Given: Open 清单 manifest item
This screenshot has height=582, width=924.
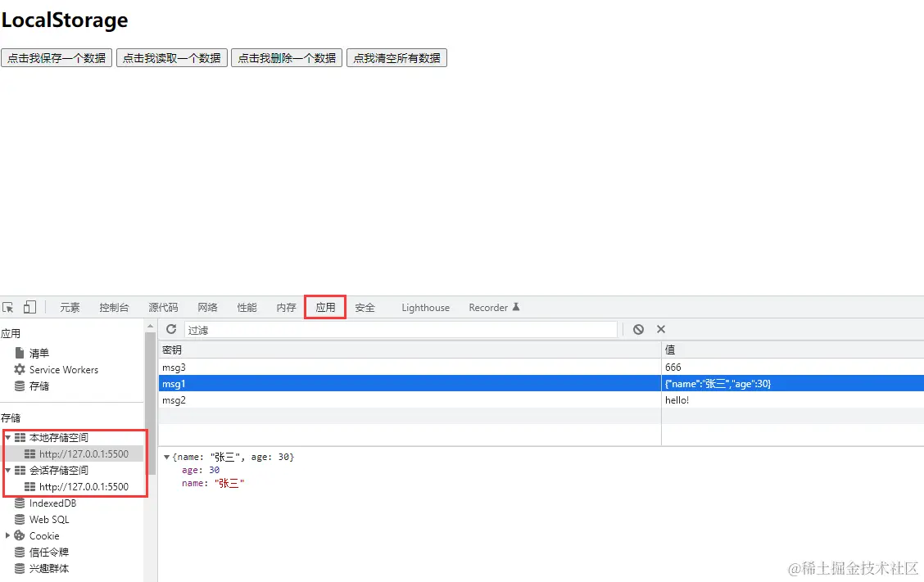Looking at the screenshot, I should pos(38,353).
